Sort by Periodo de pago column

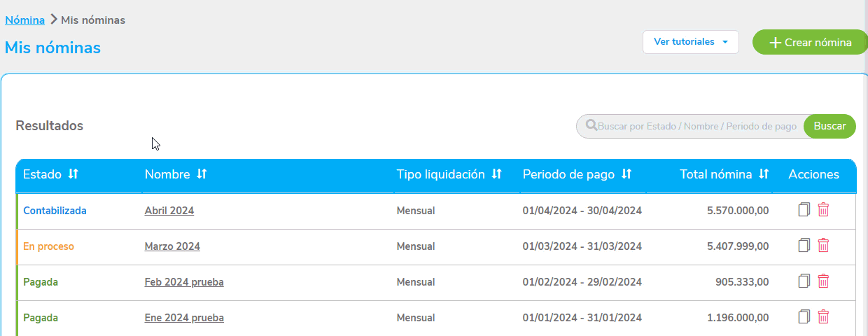626,174
